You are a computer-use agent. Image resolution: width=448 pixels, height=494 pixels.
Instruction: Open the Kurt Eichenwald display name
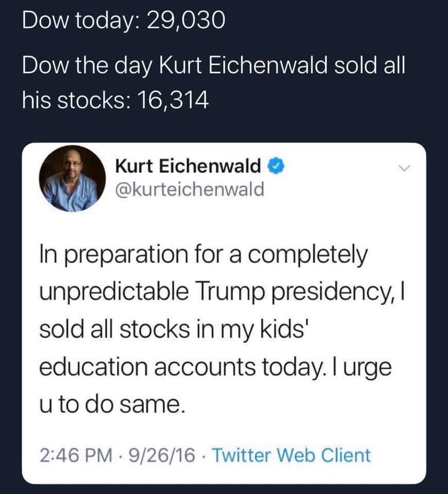[x=188, y=166]
